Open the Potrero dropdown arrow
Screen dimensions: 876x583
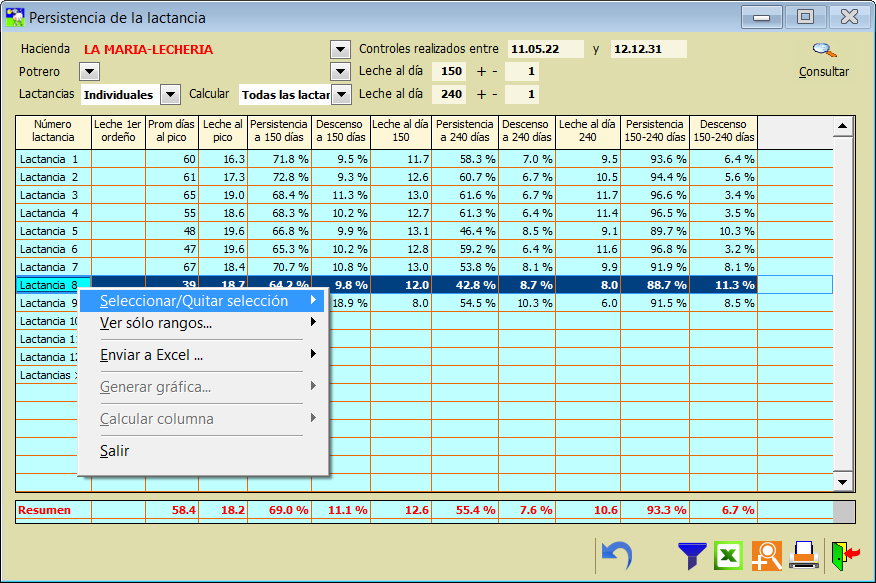89,72
